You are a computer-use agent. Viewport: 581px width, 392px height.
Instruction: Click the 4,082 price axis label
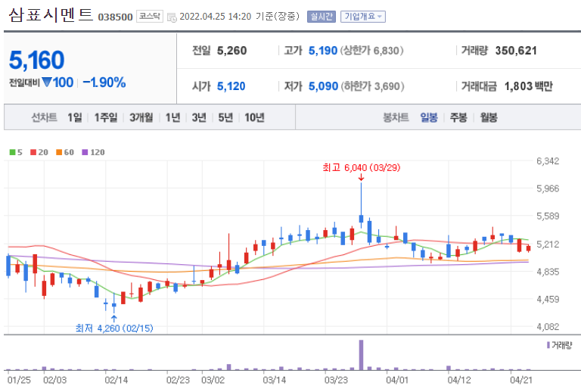click(x=548, y=327)
